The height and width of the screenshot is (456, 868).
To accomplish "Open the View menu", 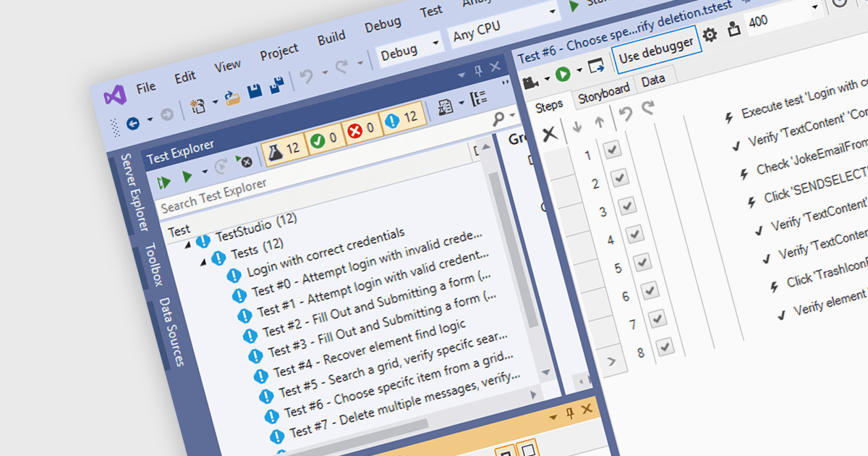I will point(227,65).
